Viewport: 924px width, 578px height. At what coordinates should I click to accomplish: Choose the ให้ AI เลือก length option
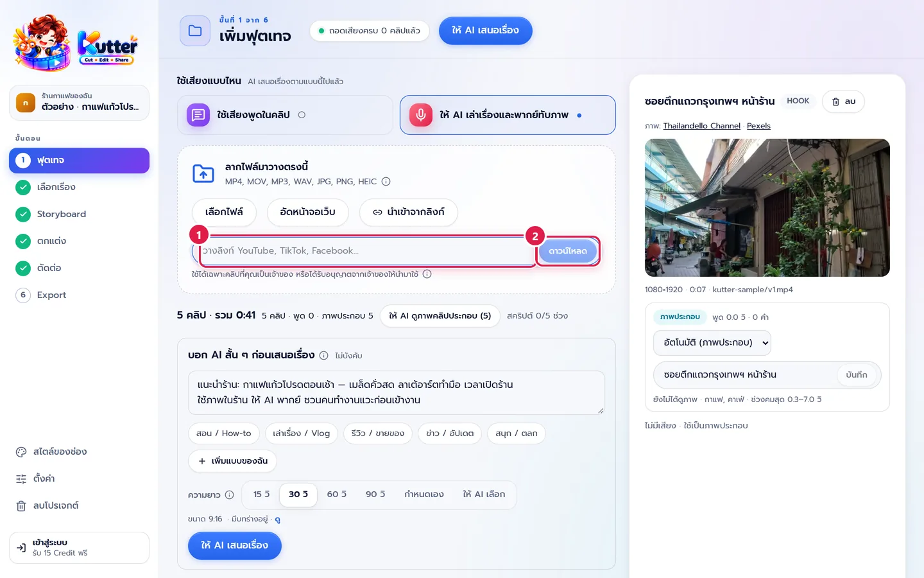click(484, 495)
